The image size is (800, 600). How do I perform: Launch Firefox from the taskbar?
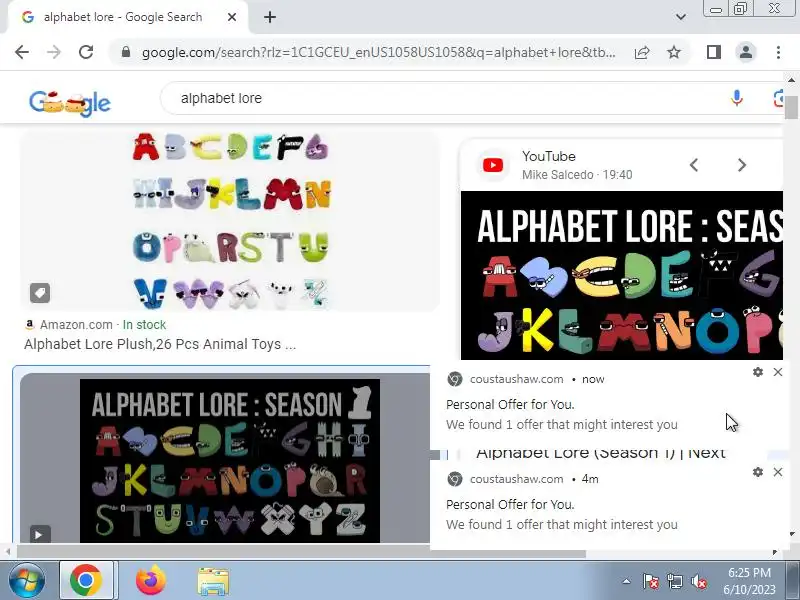[151, 581]
